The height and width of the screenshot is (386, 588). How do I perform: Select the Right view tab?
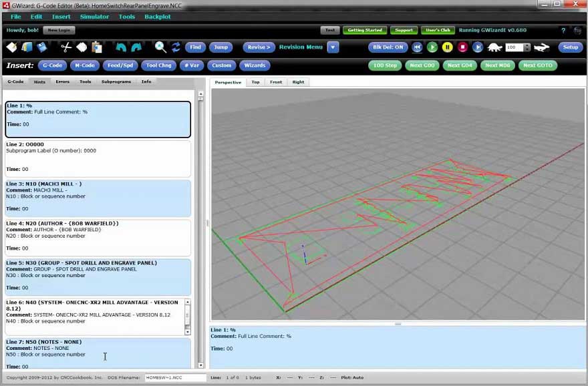298,82
